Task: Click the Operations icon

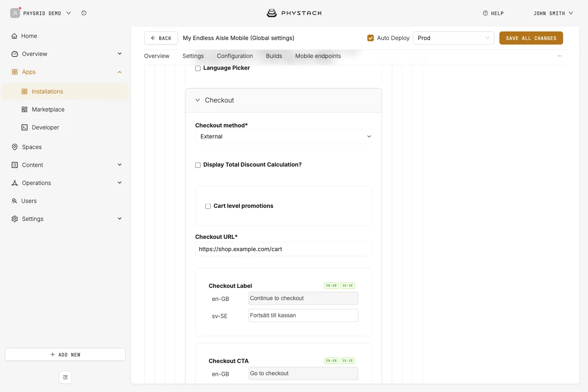Action: [15, 183]
